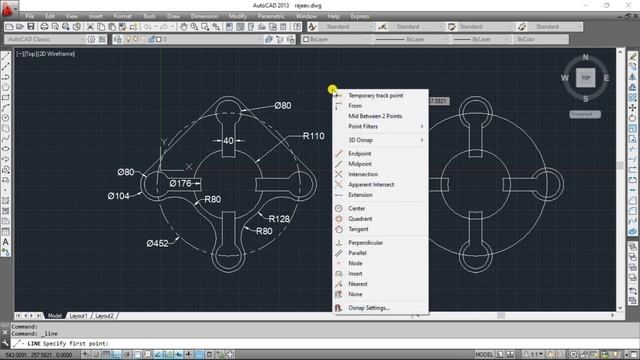Select the Ellipse tool
Image resolution: width=640 pixels, height=360 pixels.
(x=6, y=149)
